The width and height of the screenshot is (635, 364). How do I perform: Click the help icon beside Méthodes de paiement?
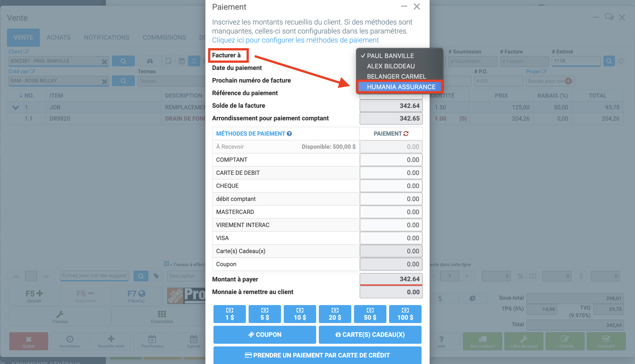tap(289, 134)
